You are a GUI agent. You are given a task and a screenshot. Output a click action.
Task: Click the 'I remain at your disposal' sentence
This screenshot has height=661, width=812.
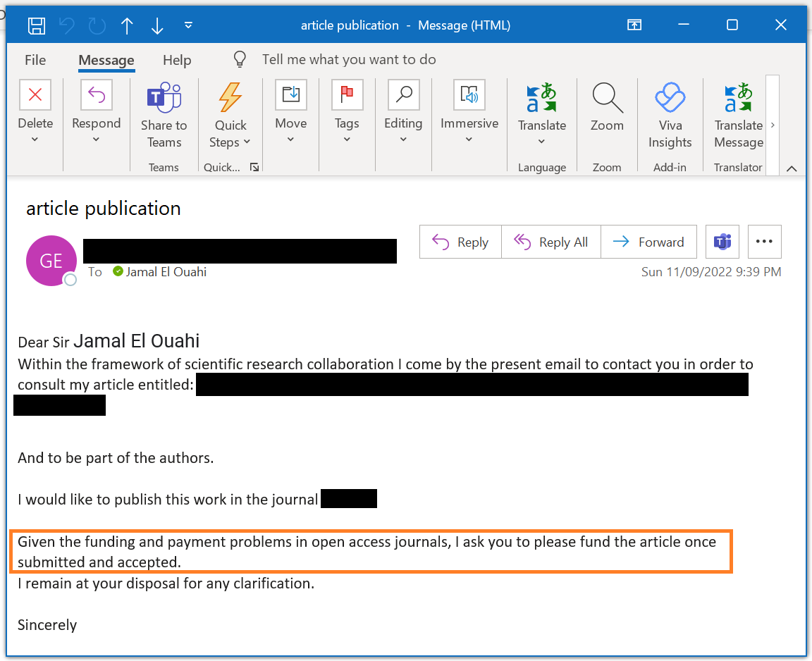click(166, 583)
